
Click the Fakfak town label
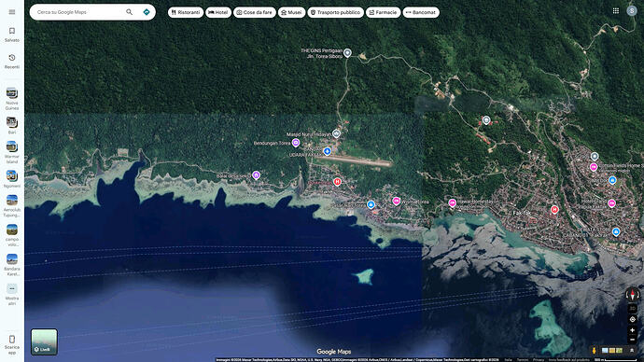tap(522, 213)
